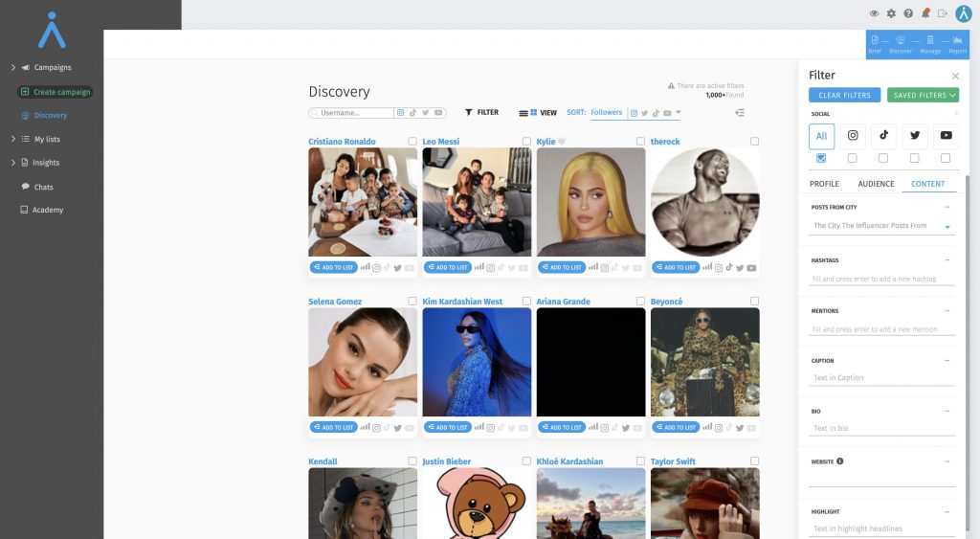Choose Instagram icon in the username search box
The height and width of the screenshot is (539, 980).
[401, 113]
